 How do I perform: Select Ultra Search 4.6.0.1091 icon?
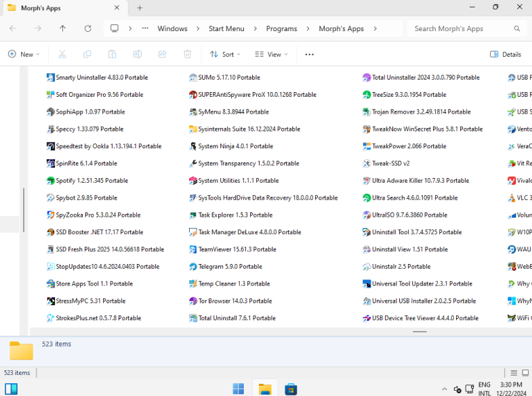coord(367,198)
